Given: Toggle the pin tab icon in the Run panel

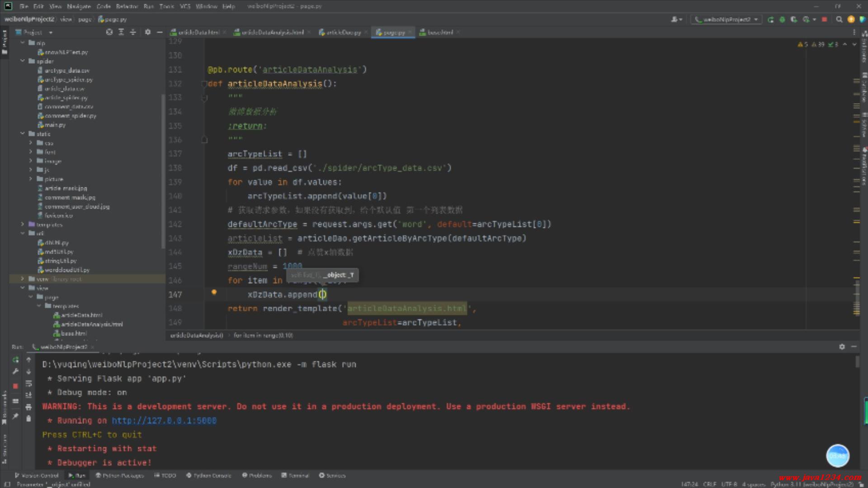Looking at the screenshot, I should 15,416.
